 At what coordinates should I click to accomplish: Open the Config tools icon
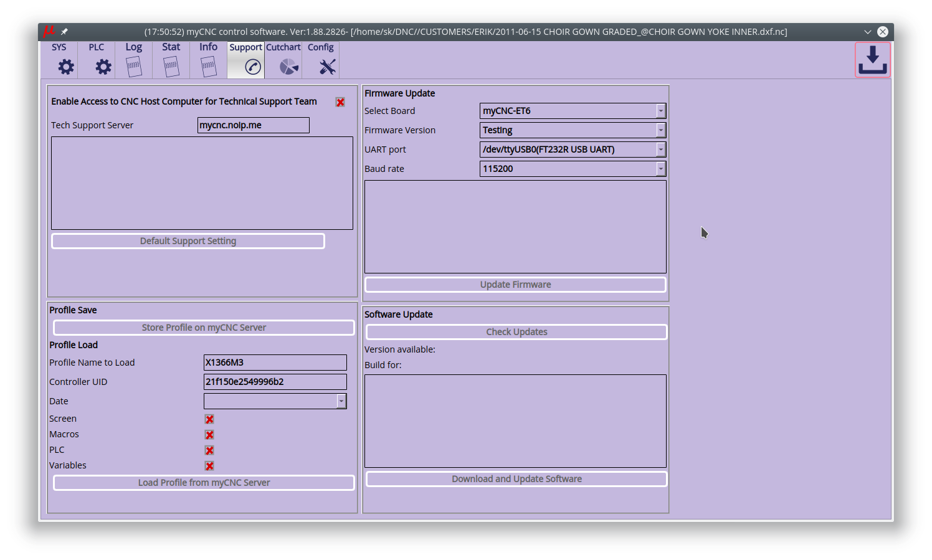[x=327, y=66]
